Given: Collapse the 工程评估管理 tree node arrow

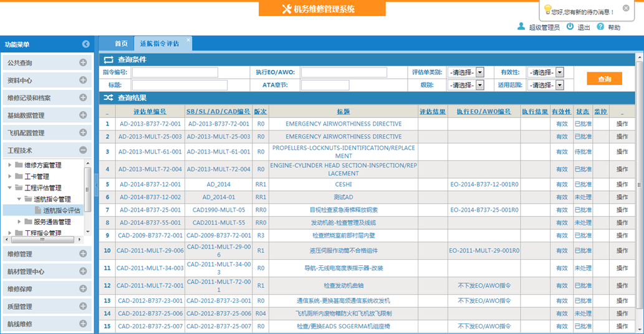Looking at the screenshot, I should click(x=10, y=188).
